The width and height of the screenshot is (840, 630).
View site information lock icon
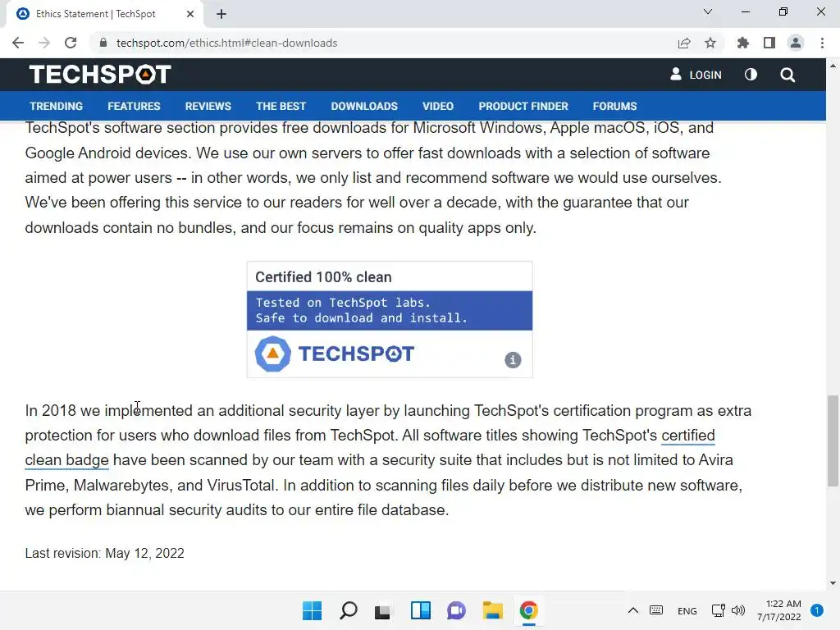coord(103,43)
